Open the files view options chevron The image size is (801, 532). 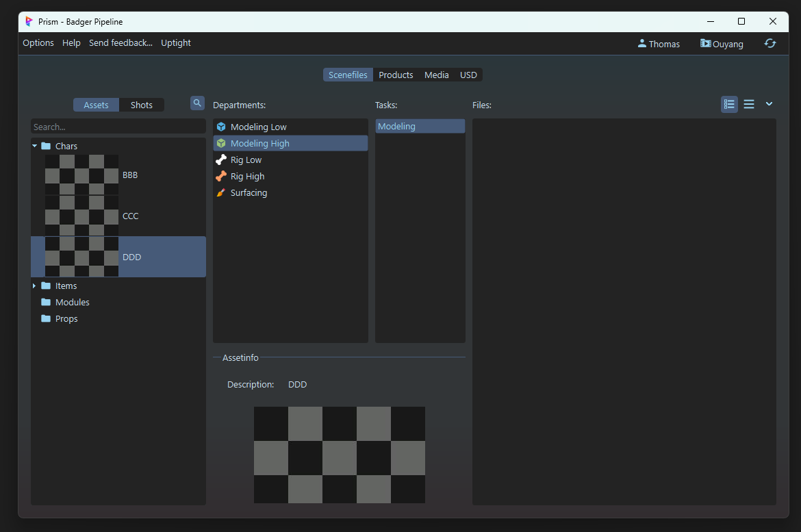pos(769,104)
